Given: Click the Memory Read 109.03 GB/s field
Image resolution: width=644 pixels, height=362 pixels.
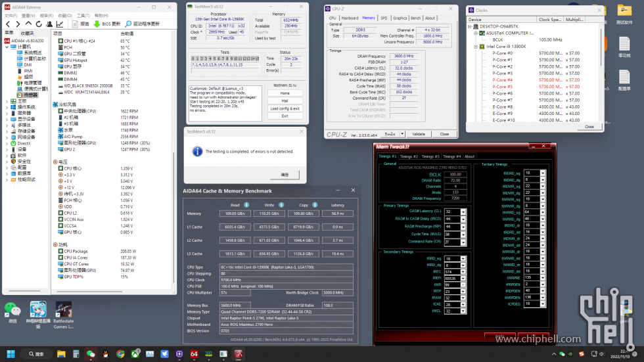Looking at the screenshot, I should click(x=235, y=214).
